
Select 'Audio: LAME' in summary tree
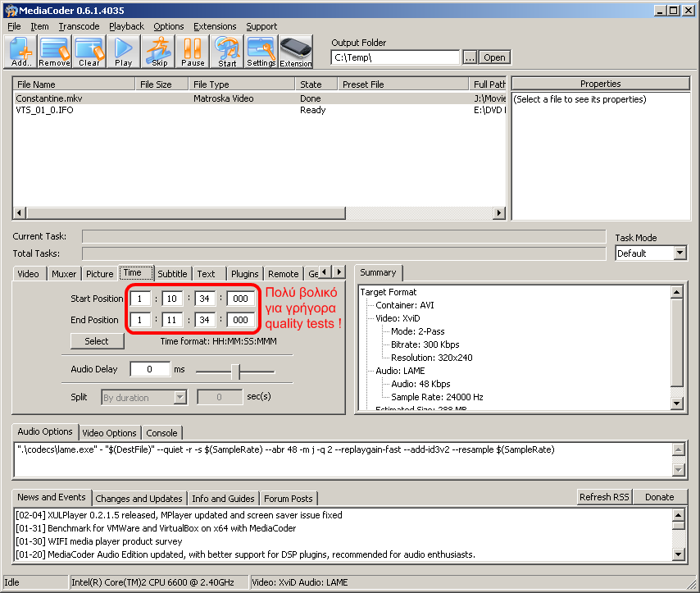coord(401,371)
